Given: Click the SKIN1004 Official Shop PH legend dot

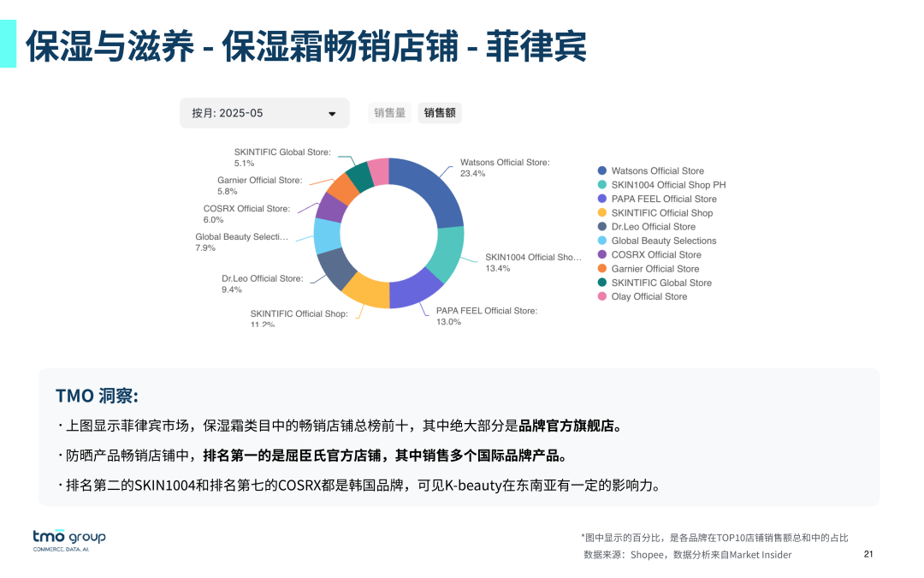Looking at the screenshot, I should click(x=601, y=185).
